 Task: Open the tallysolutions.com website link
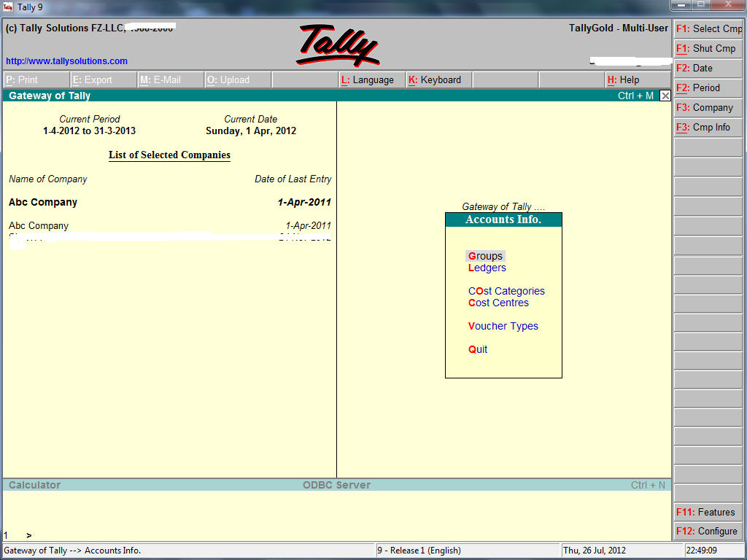(x=68, y=61)
